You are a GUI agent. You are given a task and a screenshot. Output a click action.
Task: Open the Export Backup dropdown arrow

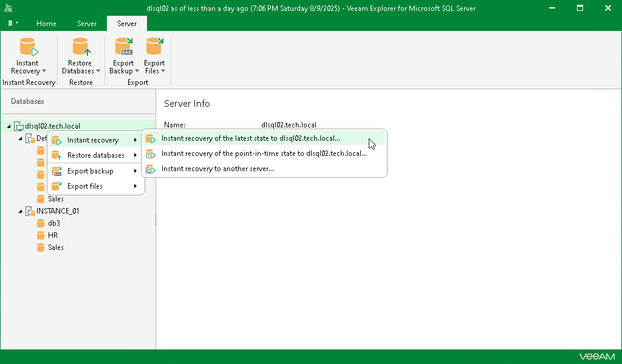[137, 71]
